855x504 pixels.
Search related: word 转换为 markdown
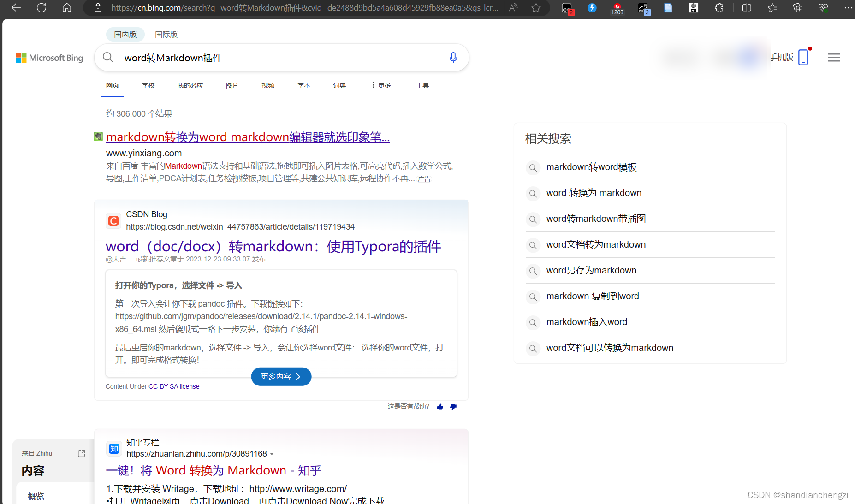594,193
